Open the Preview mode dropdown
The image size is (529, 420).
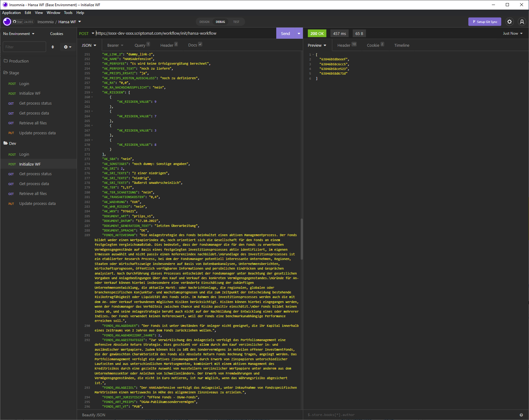pyautogui.click(x=317, y=45)
